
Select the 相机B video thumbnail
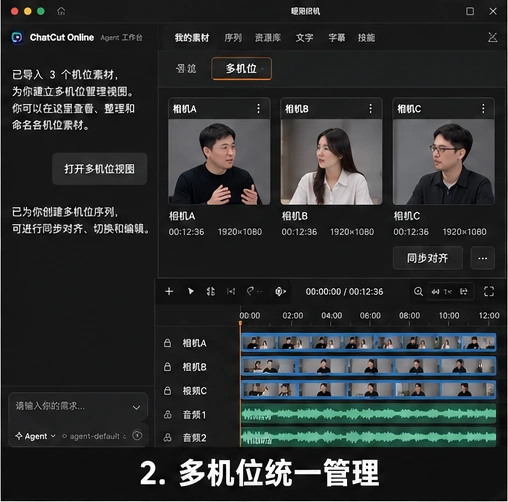(x=331, y=162)
